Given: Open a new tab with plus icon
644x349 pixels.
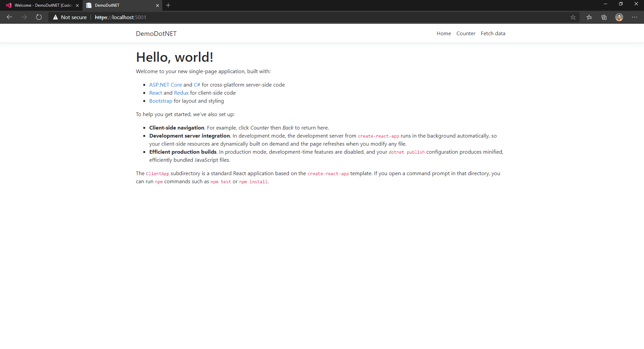Looking at the screenshot, I should click(x=168, y=5).
